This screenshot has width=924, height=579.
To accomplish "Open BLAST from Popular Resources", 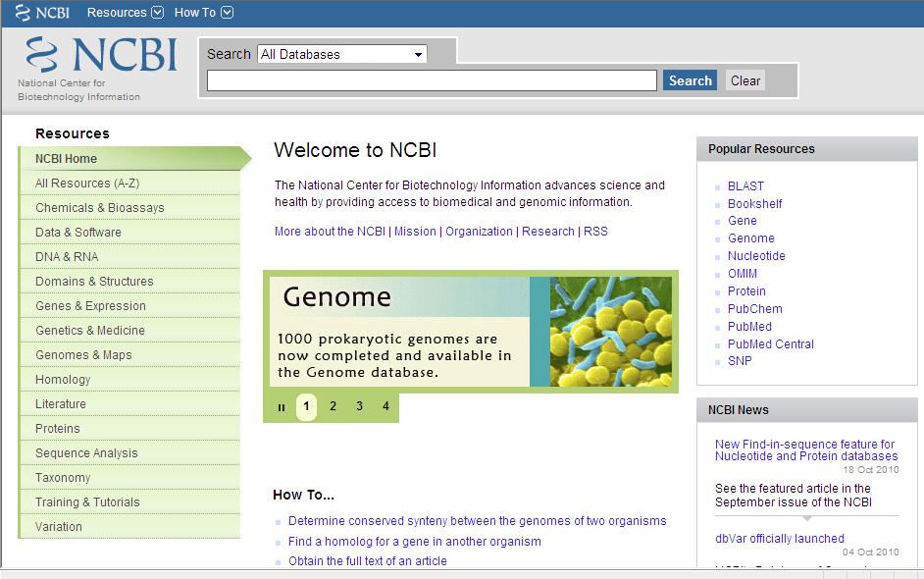I will tap(745, 185).
